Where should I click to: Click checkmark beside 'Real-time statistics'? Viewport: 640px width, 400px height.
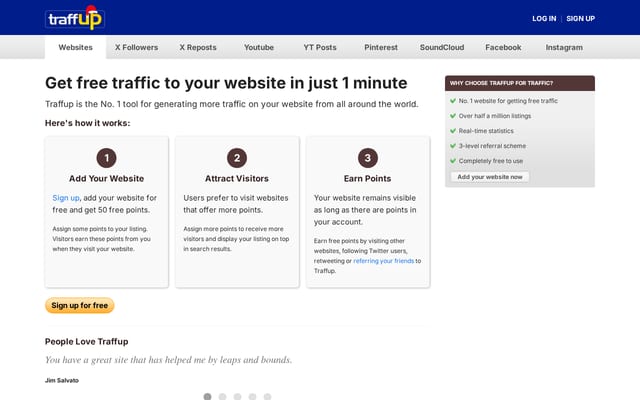point(453,131)
